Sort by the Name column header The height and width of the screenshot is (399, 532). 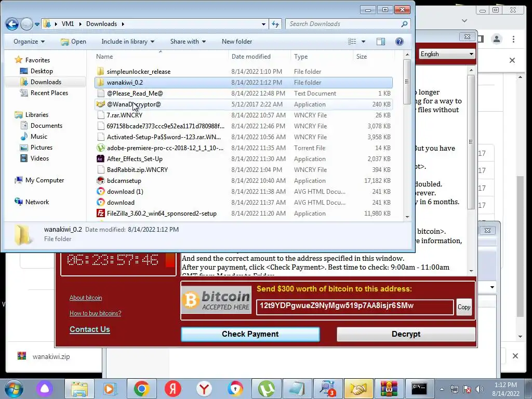[x=162, y=57]
